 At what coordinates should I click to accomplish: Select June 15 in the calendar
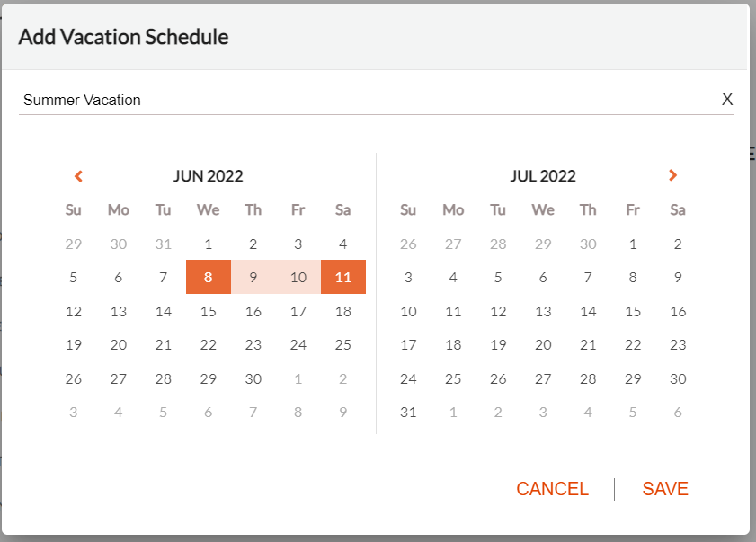[x=209, y=311]
